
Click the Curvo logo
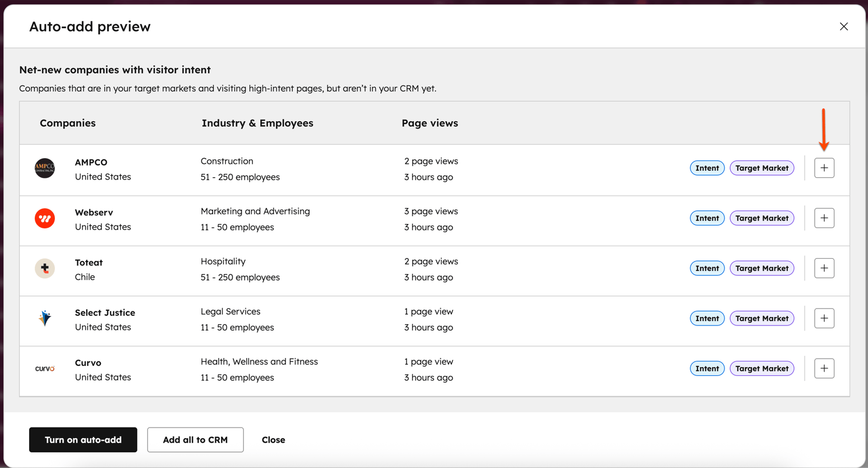click(45, 369)
